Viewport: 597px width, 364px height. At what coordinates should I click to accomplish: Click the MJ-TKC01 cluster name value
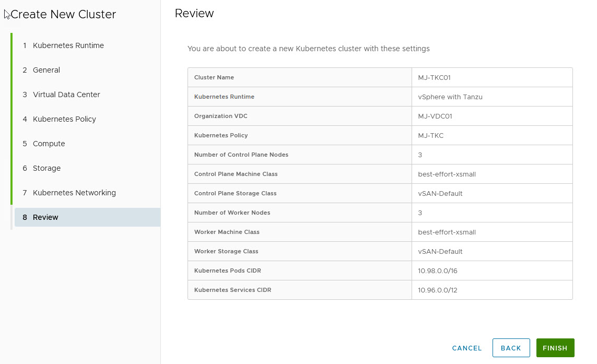click(x=434, y=77)
